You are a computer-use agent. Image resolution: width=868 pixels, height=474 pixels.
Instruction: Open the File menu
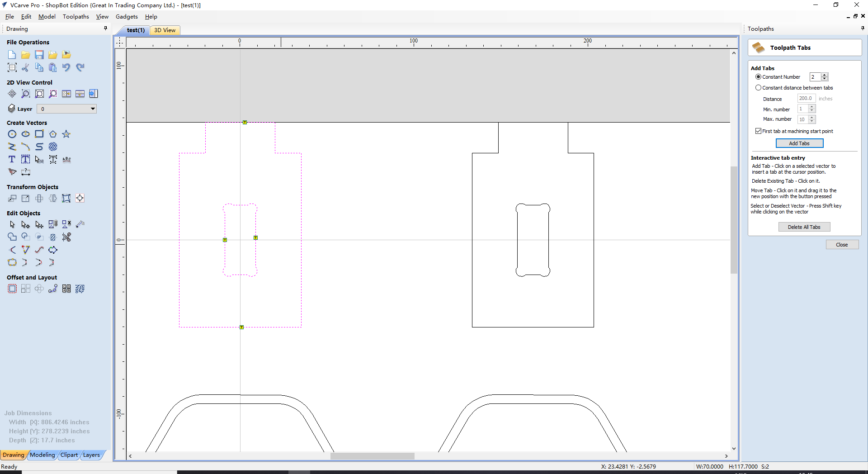click(x=9, y=17)
